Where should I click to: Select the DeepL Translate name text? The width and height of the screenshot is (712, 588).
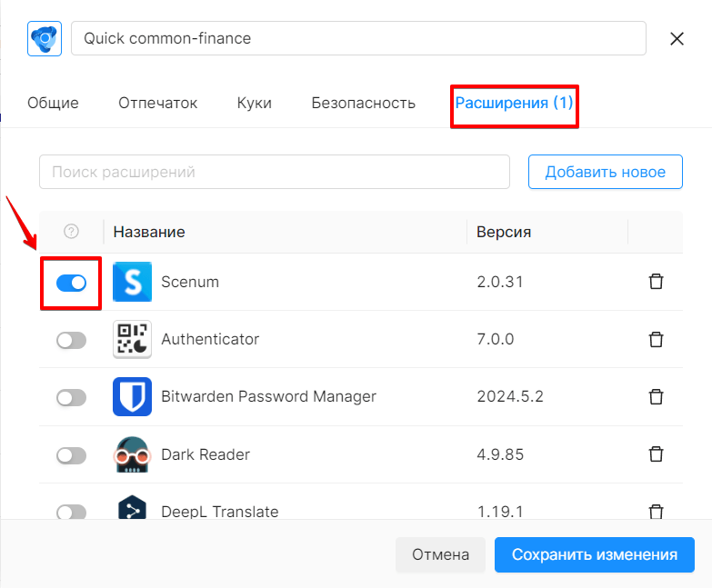click(220, 512)
